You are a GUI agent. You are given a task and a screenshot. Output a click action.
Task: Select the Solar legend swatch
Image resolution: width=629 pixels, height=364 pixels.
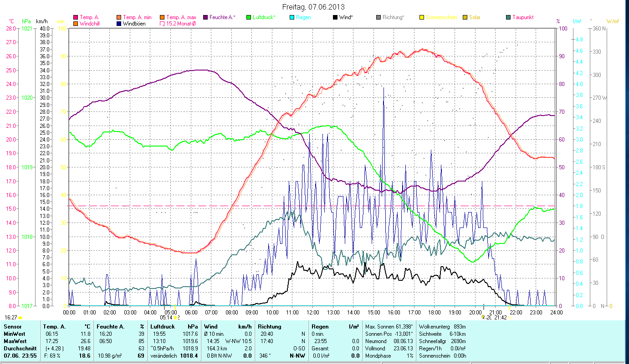coord(465,17)
